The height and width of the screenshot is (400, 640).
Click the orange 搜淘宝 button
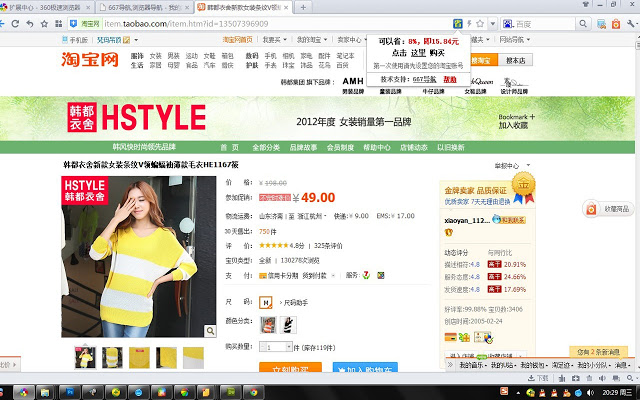tap(484, 60)
